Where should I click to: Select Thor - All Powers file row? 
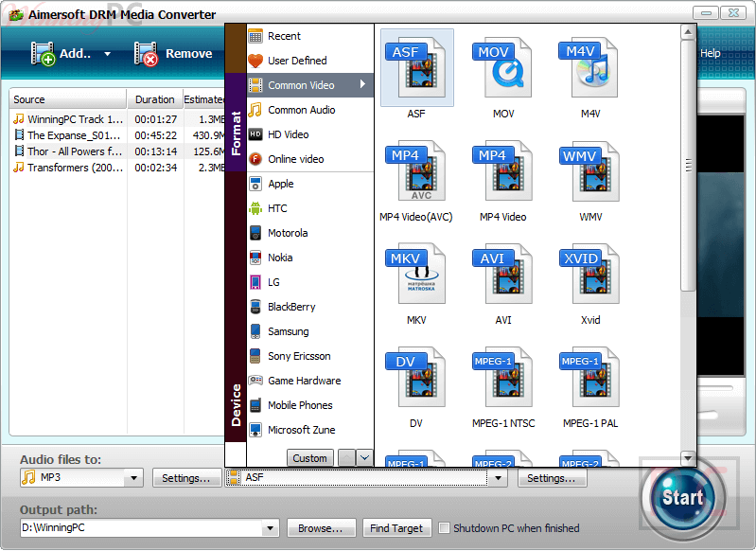(x=117, y=151)
